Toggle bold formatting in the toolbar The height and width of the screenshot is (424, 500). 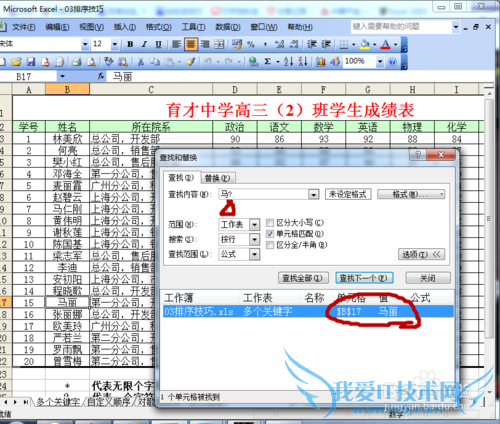coord(130,44)
